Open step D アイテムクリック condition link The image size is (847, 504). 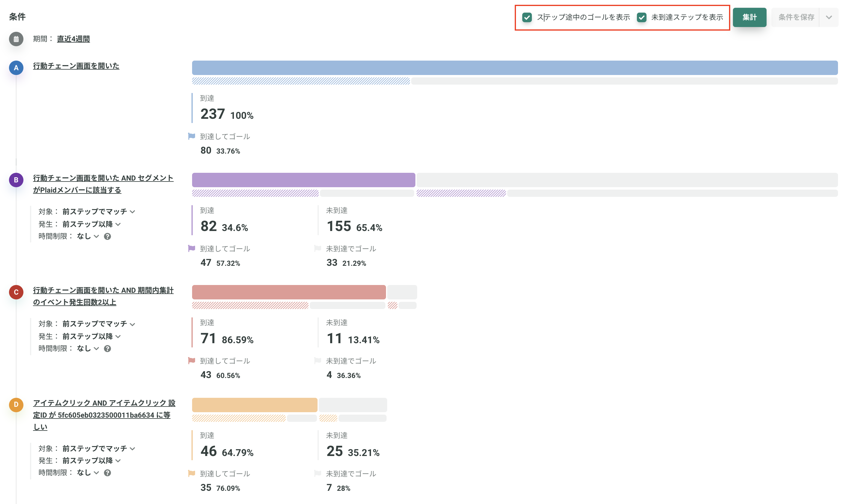[104, 415]
